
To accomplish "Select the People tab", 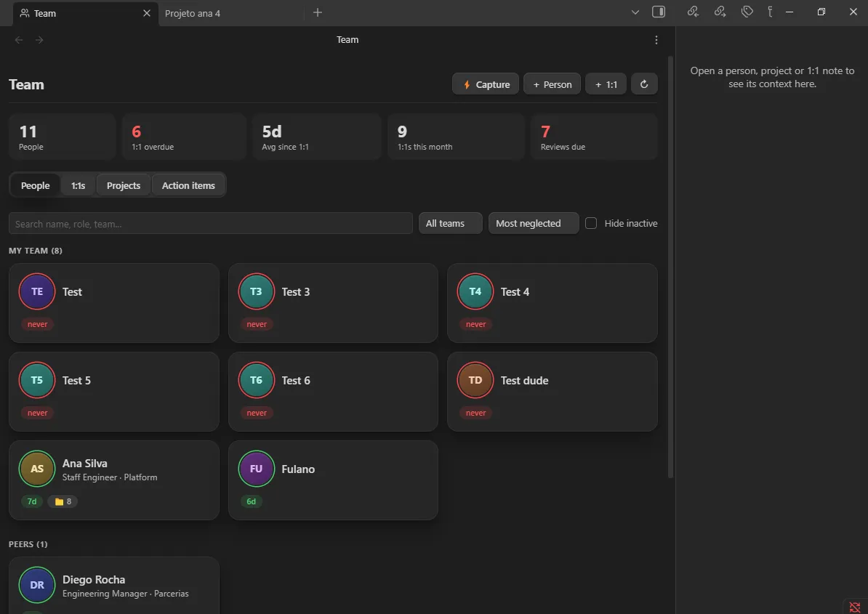I will tap(36, 185).
